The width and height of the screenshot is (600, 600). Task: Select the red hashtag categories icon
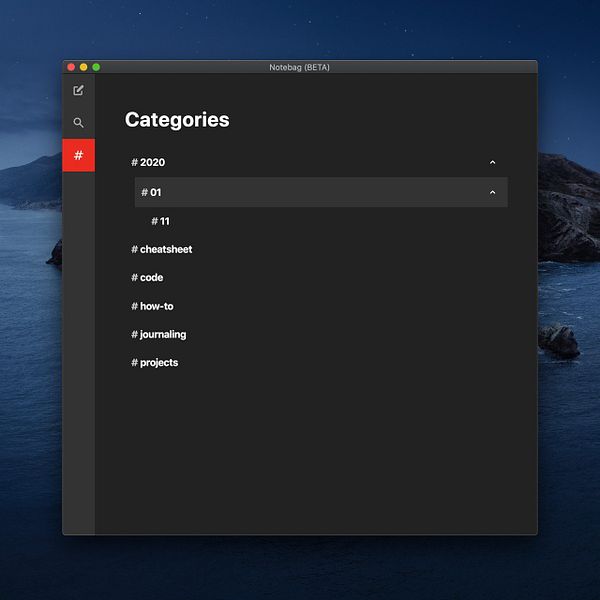(x=78, y=155)
